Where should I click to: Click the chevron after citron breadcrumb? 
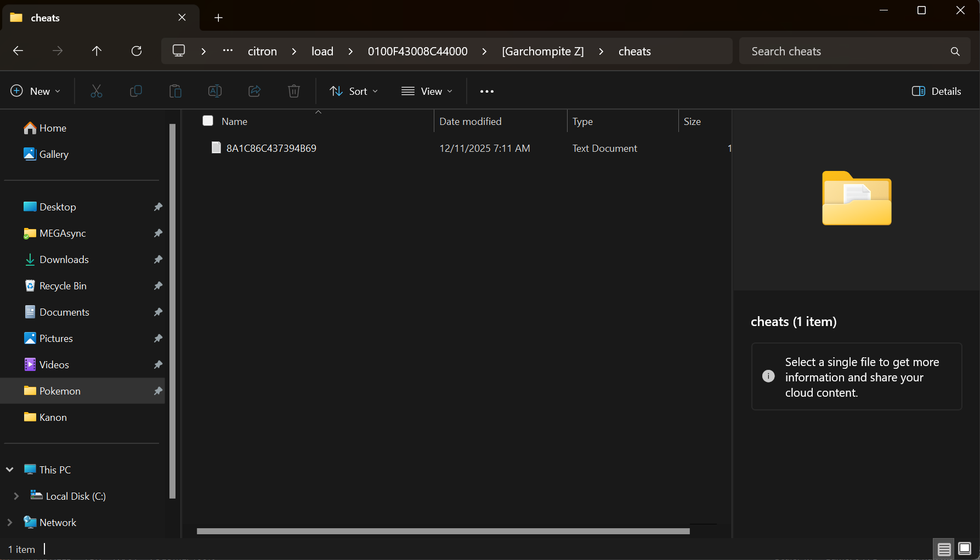tap(294, 51)
